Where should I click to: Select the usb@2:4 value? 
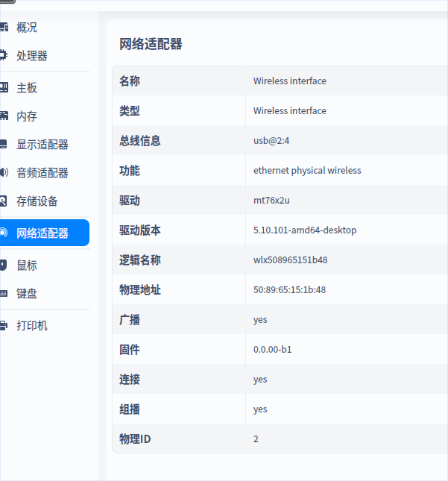click(x=271, y=140)
